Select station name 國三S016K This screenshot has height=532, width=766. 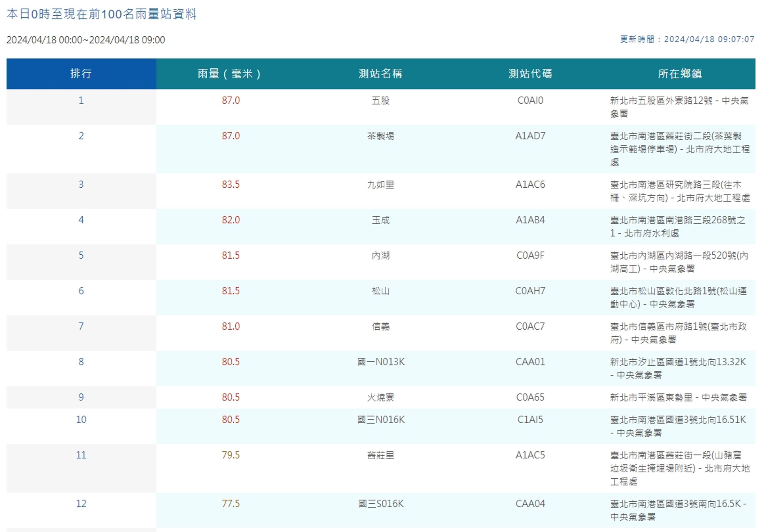tap(381, 504)
